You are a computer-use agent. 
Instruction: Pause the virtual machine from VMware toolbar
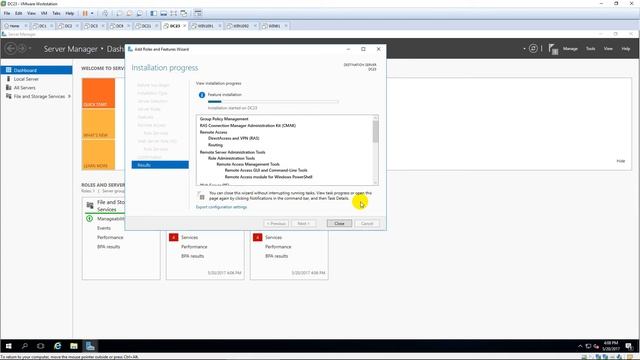point(85,13)
